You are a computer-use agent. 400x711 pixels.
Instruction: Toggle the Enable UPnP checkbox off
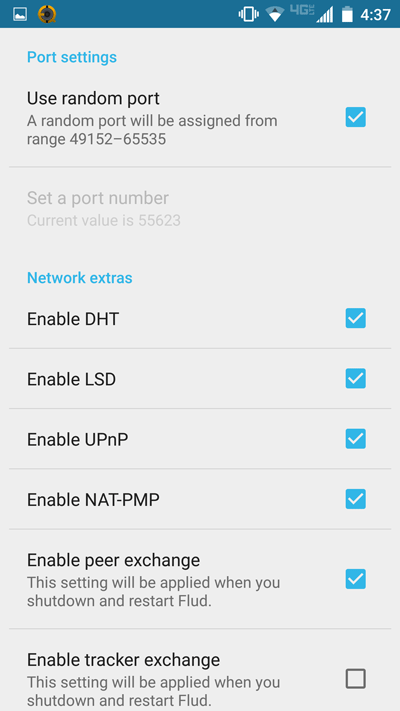[x=356, y=439]
